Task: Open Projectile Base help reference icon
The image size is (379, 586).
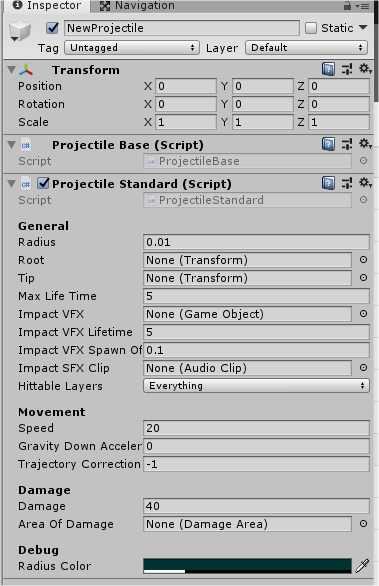Action: pyautogui.click(x=328, y=144)
